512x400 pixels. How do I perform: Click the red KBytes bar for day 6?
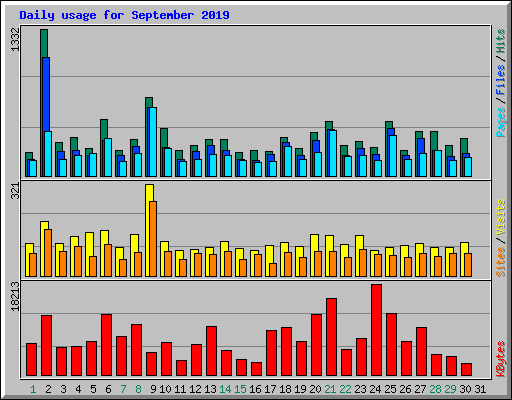click(x=106, y=345)
